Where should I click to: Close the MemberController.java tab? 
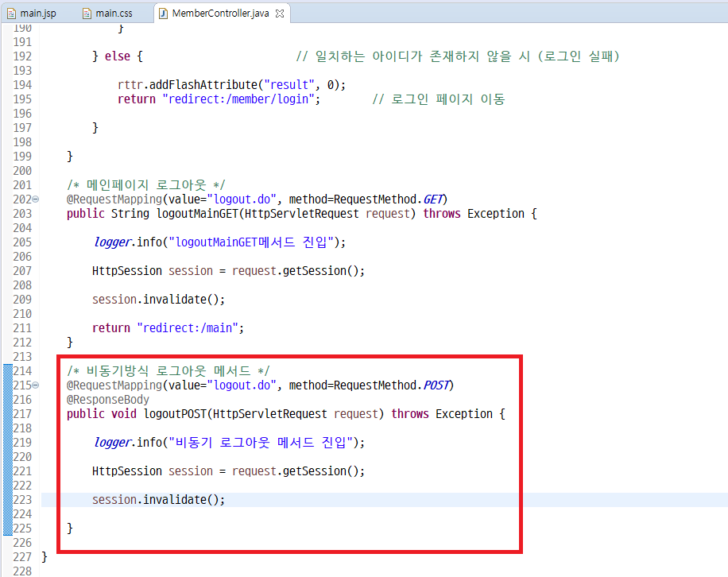280,14
